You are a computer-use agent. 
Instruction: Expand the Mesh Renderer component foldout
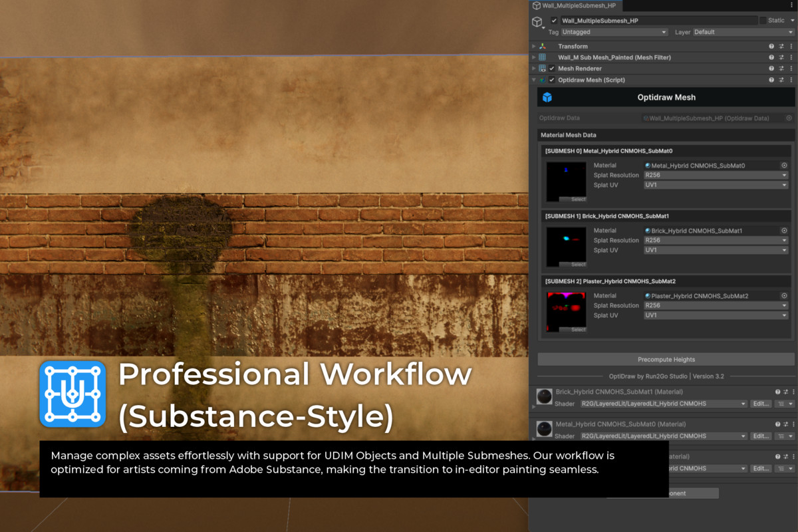click(x=533, y=68)
